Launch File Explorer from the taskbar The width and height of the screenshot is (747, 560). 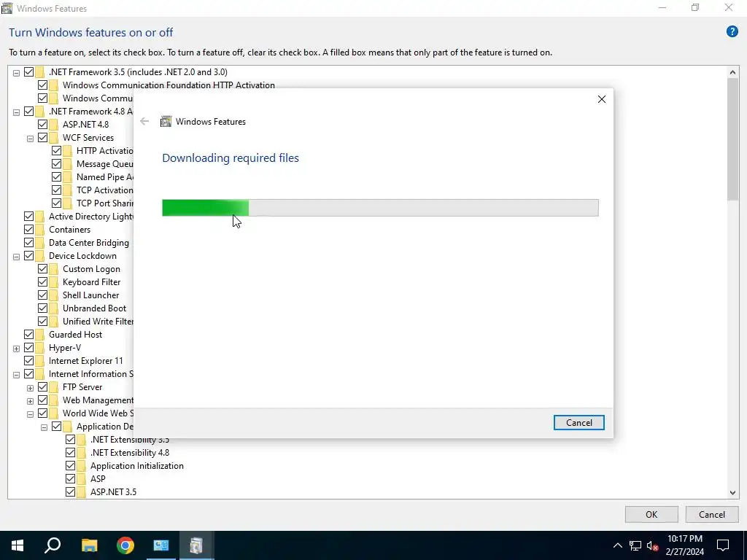click(x=89, y=545)
